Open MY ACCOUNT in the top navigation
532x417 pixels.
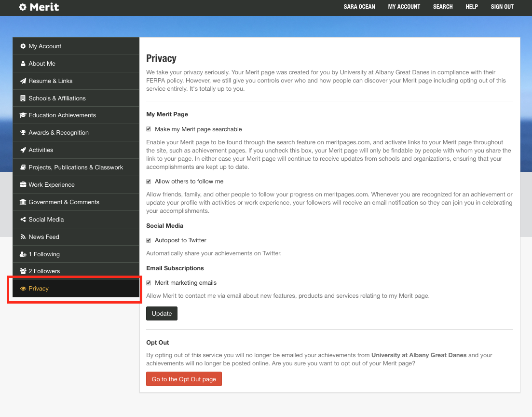pos(404,7)
